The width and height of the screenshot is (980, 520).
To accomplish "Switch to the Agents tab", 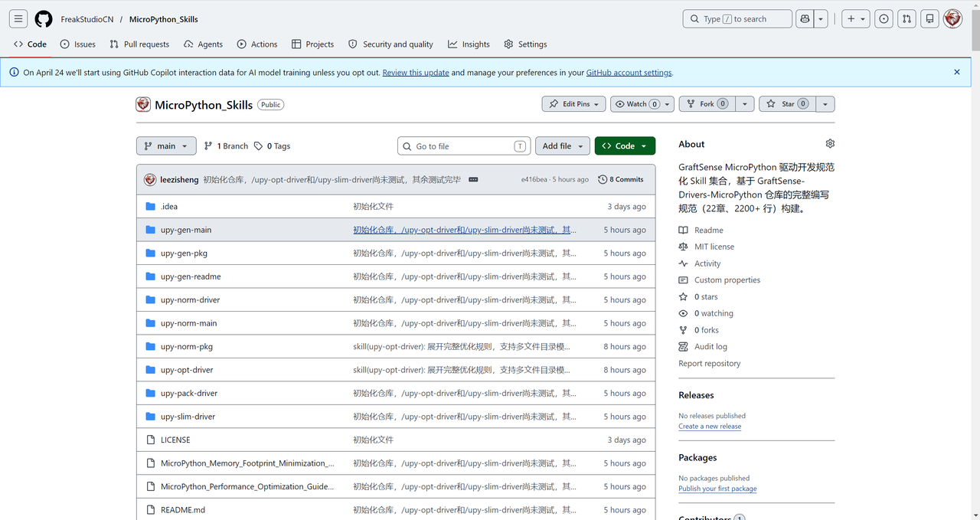I will pyautogui.click(x=203, y=44).
